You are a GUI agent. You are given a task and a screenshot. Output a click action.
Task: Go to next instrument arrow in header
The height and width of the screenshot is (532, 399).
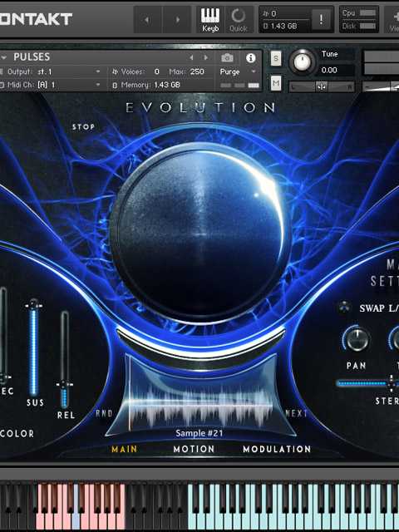coord(177,20)
